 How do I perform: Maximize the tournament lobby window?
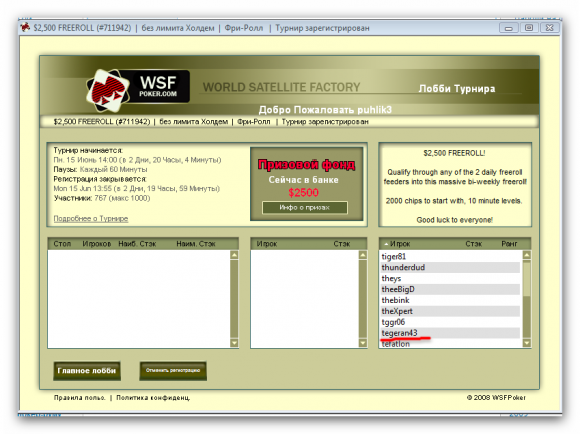[x=529, y=28]
